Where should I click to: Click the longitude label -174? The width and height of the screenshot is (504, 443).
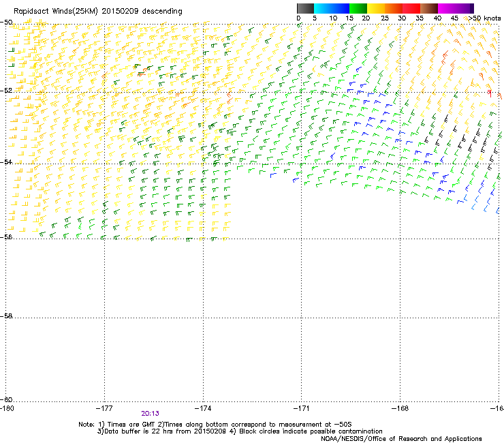coord(203,408)
